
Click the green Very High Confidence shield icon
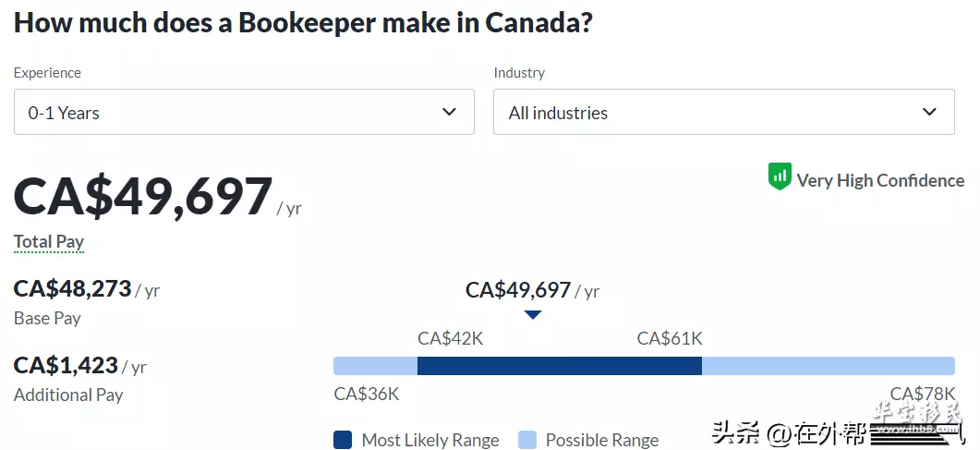coord(780,176)
